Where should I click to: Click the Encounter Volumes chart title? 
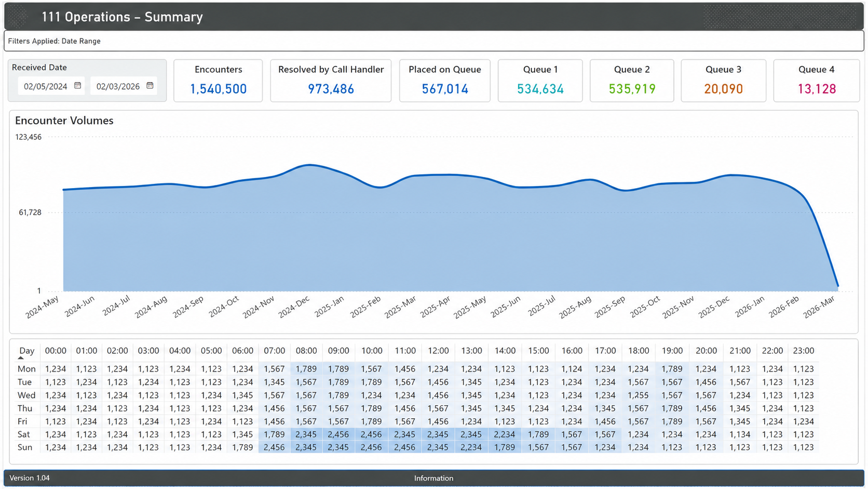pos(64,121)
